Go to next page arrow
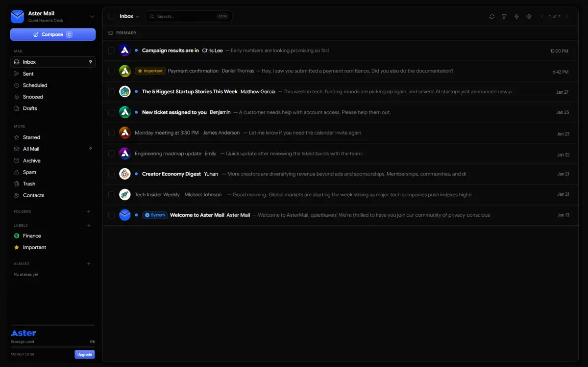Screen dimensions: 588x367 pos(567,17)
